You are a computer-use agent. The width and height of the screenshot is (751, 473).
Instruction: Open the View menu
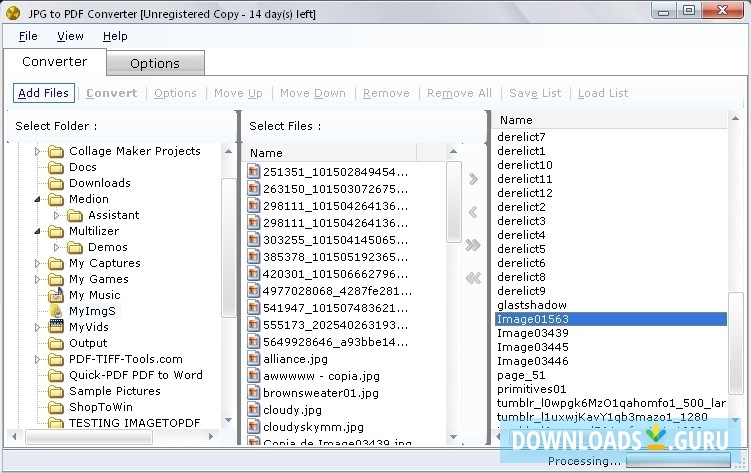pos(70,36)
